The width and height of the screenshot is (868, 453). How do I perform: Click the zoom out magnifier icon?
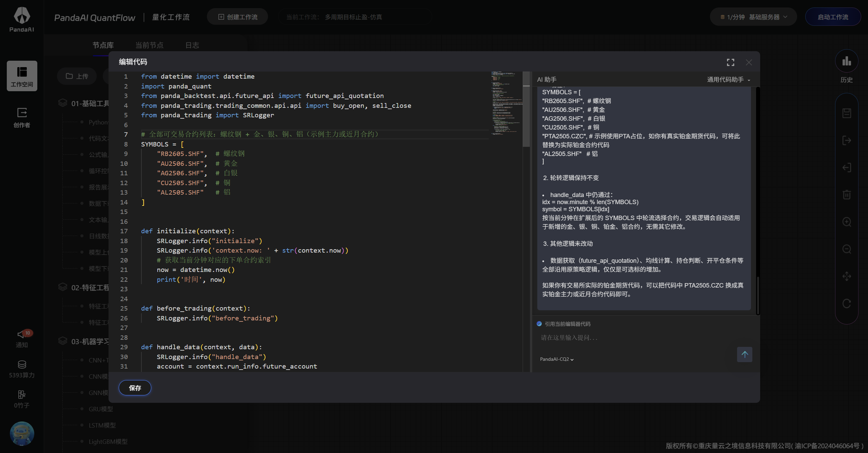tap(847, 249)
